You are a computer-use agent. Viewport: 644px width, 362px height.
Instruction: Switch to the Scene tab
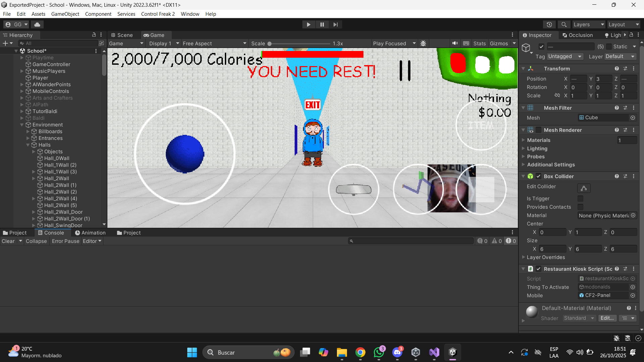coord(122,35)
